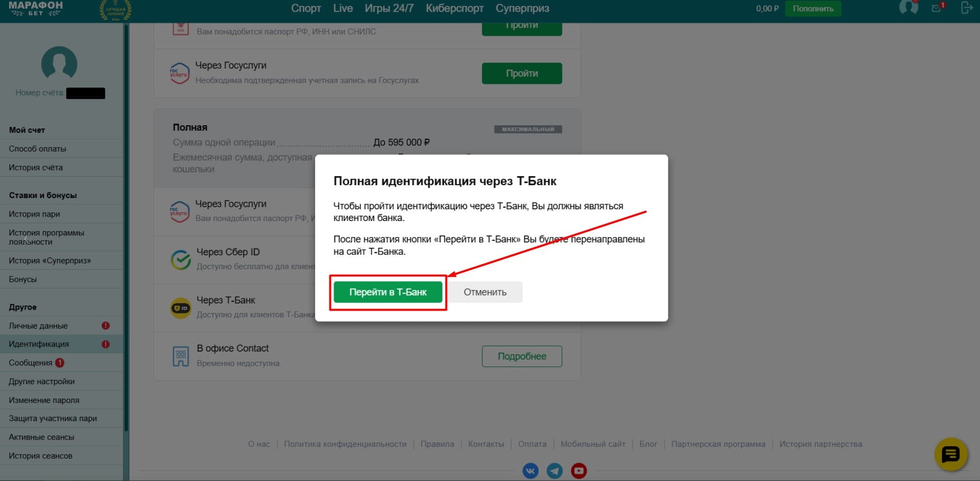The image size is (980, 481).
Task: Click the logout icon in header
Action: 966,8
